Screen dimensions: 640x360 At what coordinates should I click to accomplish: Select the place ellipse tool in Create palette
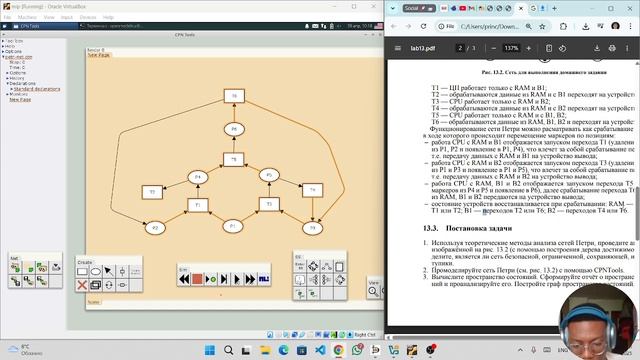point(96,271)
